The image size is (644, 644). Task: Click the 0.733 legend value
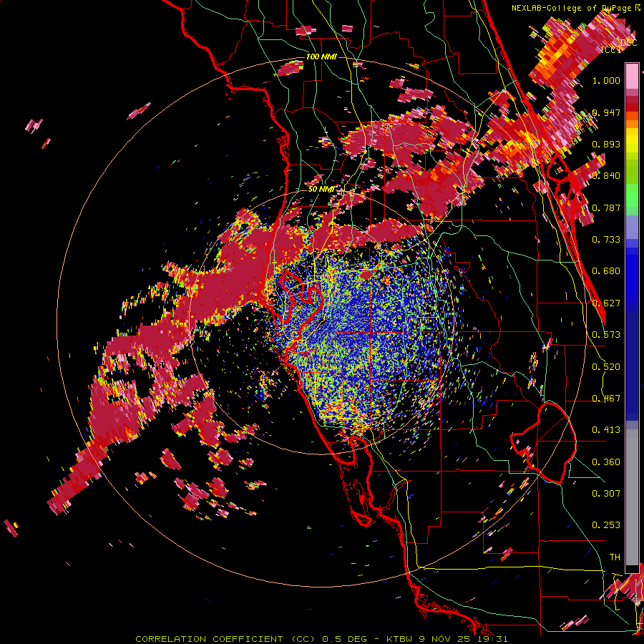point(606,240)
